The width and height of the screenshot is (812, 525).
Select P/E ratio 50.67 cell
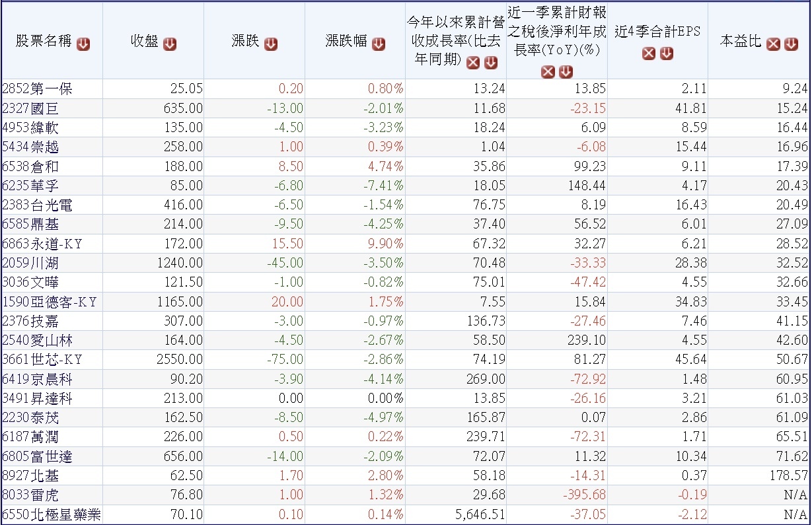tap(759, 360)
